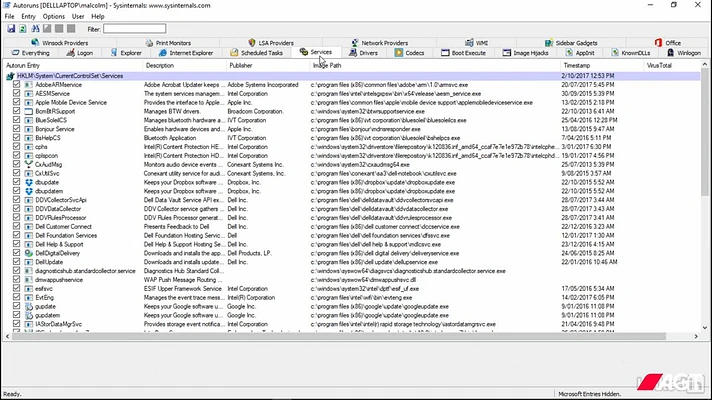The image size is (712, 400).
Task: Click the Sidebar Gadgets tab icon
Action: [x=549, y=43]
